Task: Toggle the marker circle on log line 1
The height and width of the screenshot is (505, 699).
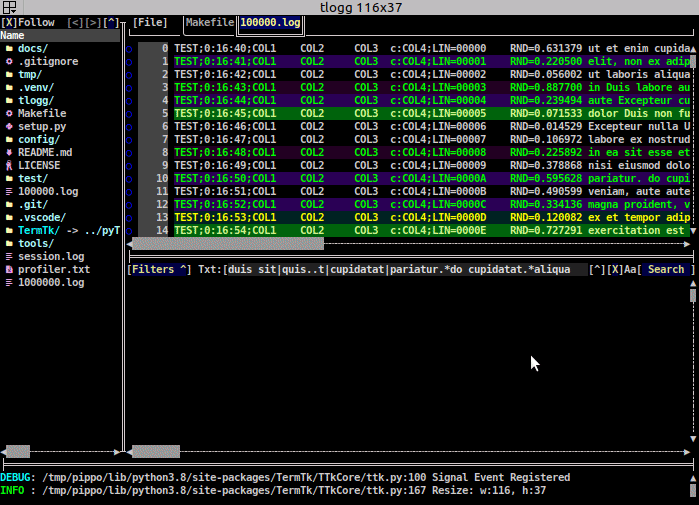Action: coord(129,62)
